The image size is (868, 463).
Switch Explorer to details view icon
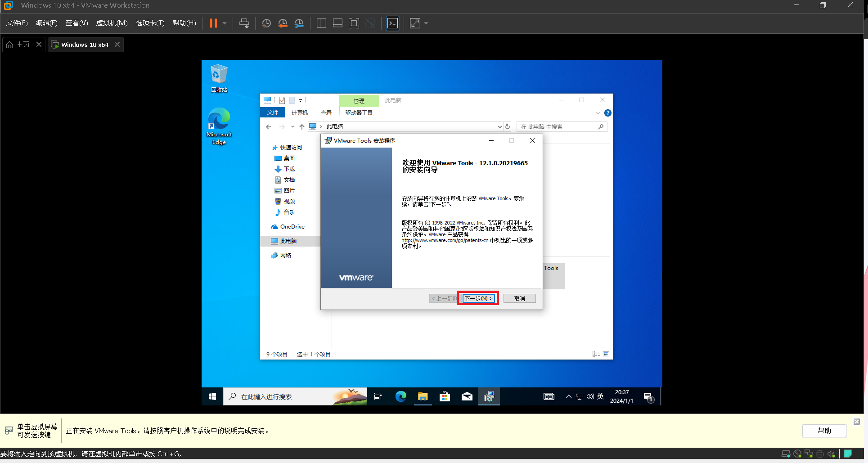click(596, 354)
